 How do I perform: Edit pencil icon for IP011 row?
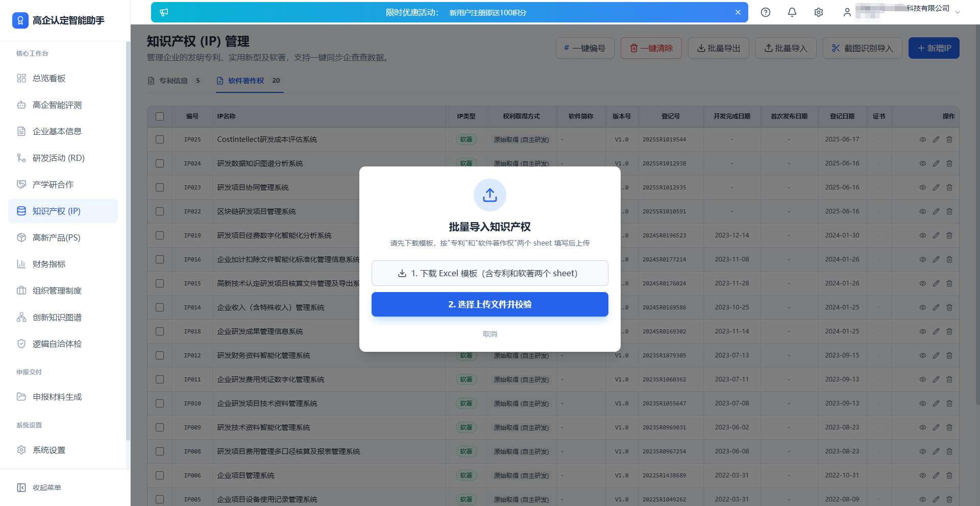pyautogui.click(x=936, y=379)
